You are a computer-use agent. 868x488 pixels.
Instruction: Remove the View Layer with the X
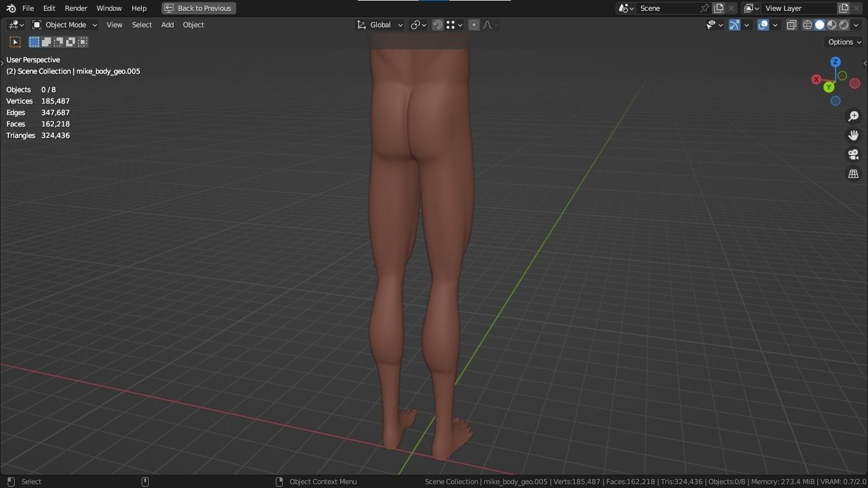[x=857, y=8]
